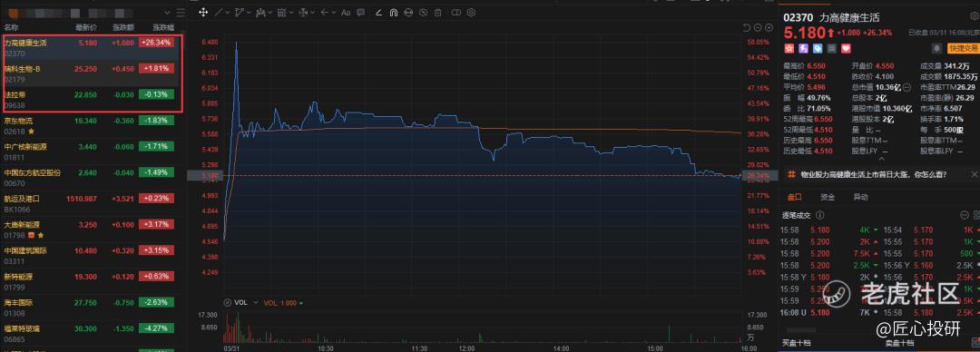The width and height of the screenshot is (980, 352).
Task: Toggle the magnet snap mode
Action: tap(394, 12)
